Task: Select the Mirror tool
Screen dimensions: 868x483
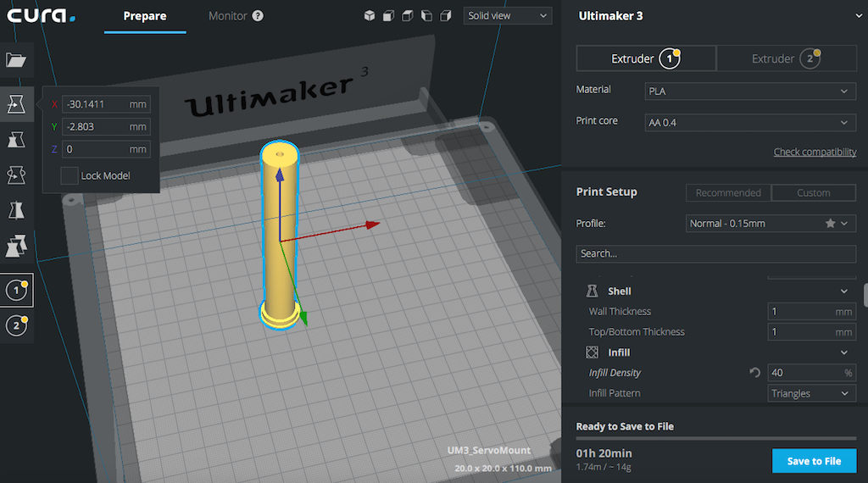Action: tap(16, 210)
